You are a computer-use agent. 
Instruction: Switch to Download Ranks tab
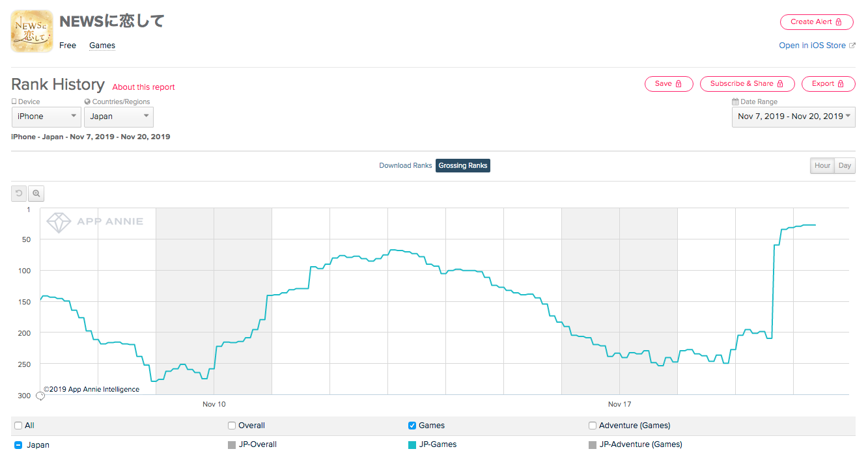tap(406, 166)
